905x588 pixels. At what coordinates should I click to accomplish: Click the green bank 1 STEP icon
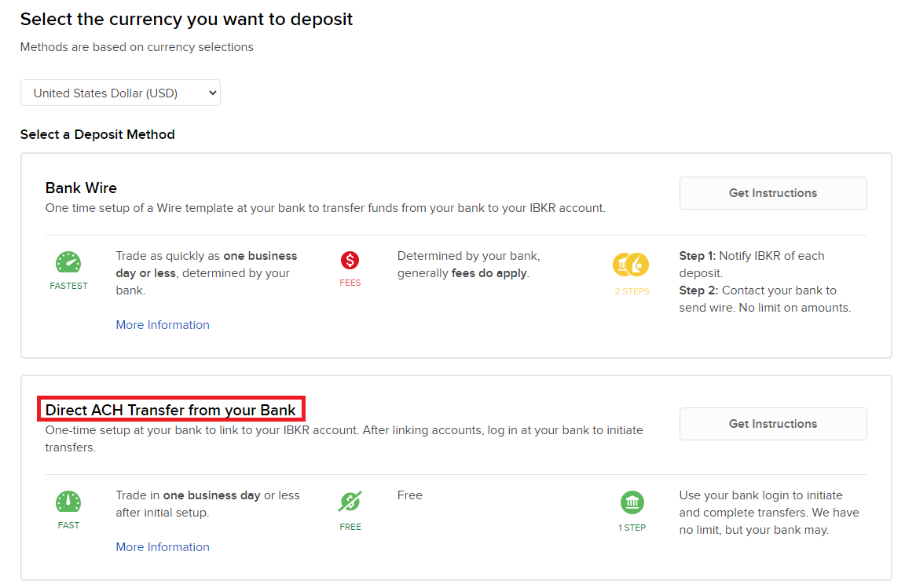pyautogui.click(x=632, y=502)
